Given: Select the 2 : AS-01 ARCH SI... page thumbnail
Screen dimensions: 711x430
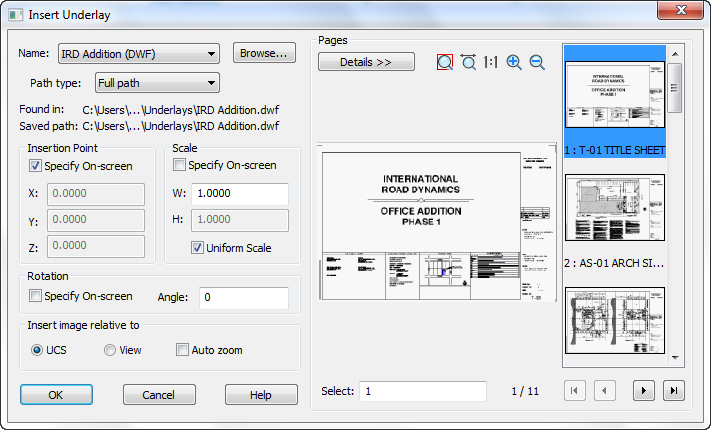Looking at the screenshot, I should (615, 207).
